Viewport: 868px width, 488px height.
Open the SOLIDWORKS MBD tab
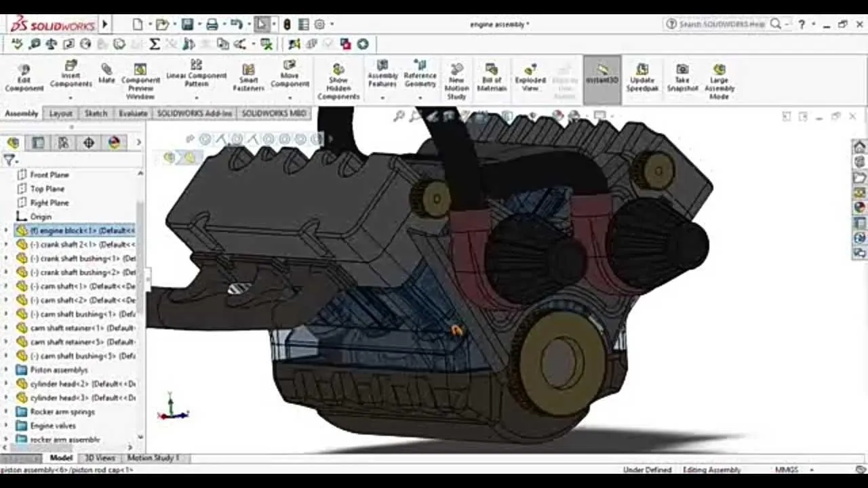point(275,113)
